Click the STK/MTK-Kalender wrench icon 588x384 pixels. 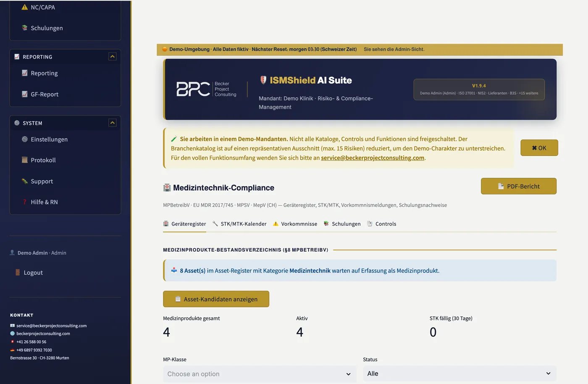point(215,224)
